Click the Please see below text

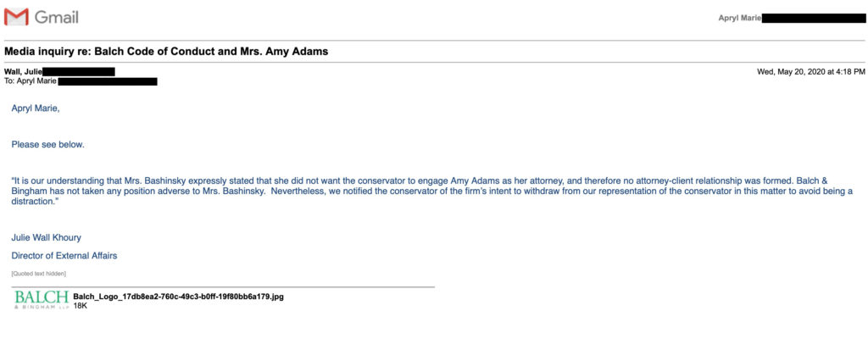pyautogui.click(x=47, y=145)
